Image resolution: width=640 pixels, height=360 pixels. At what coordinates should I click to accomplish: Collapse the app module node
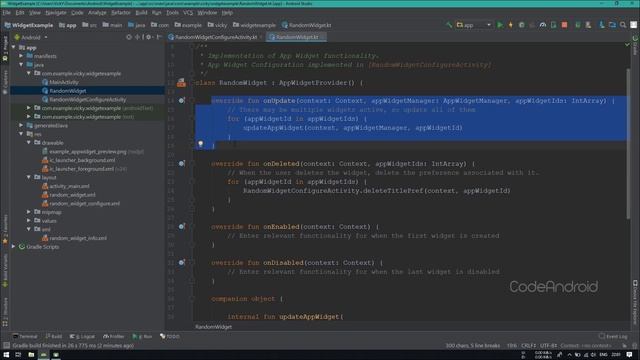coord(13,47)
